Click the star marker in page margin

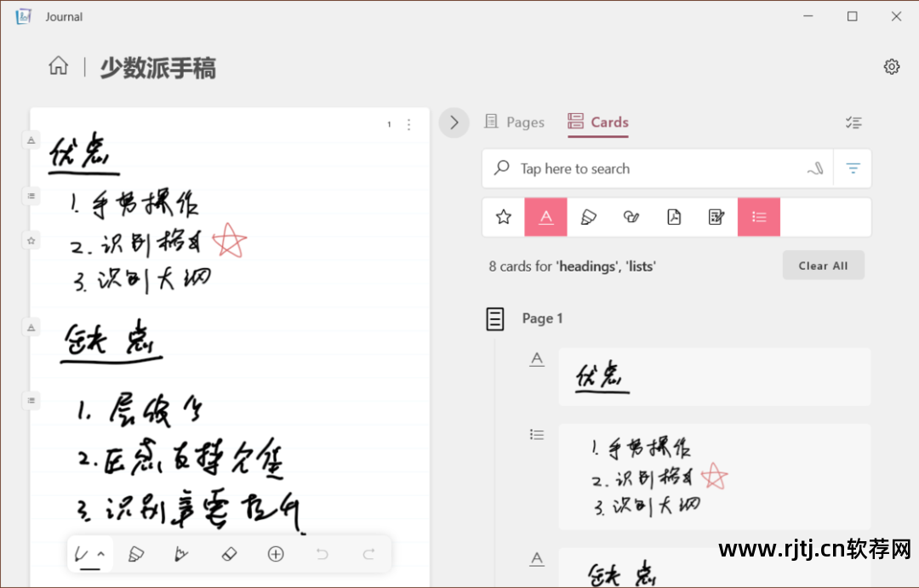(31, 240)
